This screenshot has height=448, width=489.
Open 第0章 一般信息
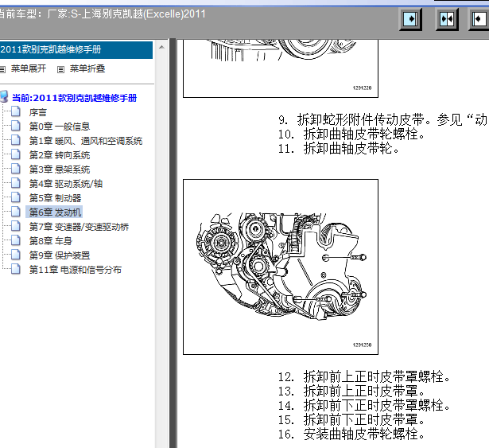tap(60, 127)
